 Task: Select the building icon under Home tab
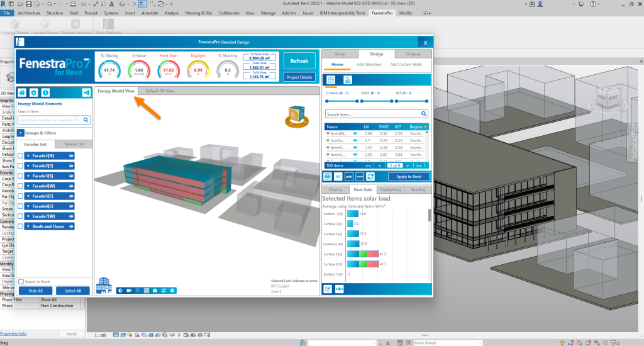point(347,80)
